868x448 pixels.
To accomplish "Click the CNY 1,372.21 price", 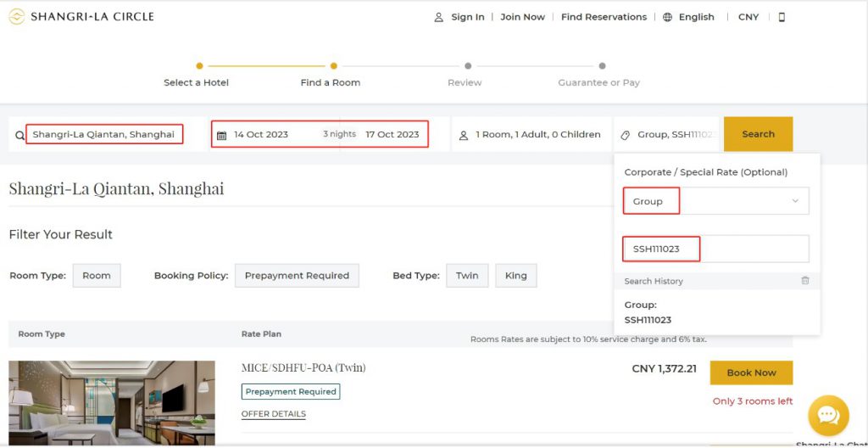I will (665, 369).
